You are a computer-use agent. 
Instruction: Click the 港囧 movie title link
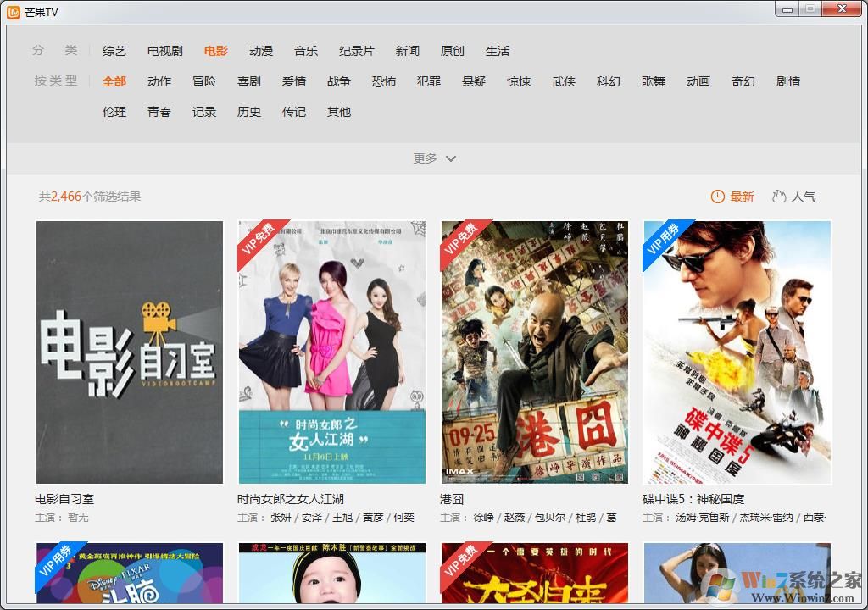(x=451, y=499)
